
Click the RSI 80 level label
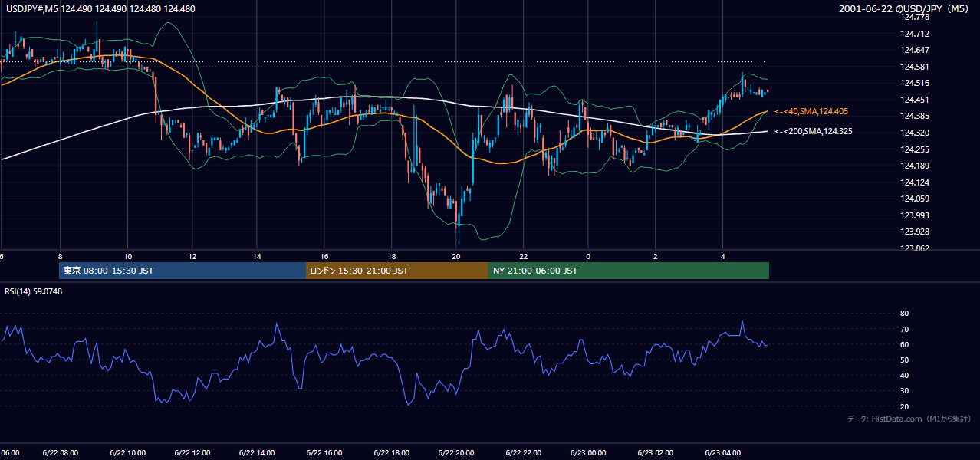pos(904,314)
